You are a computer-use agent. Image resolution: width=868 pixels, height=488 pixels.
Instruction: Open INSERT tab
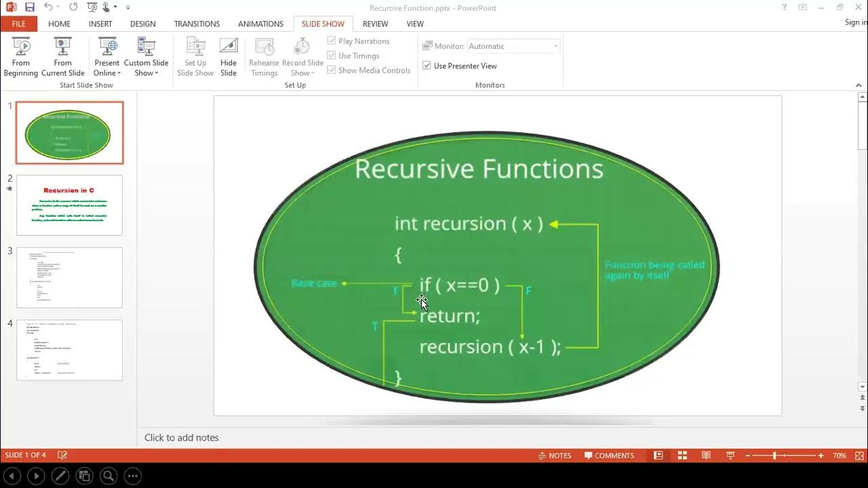pyautogui.click(x=100, y=24)
